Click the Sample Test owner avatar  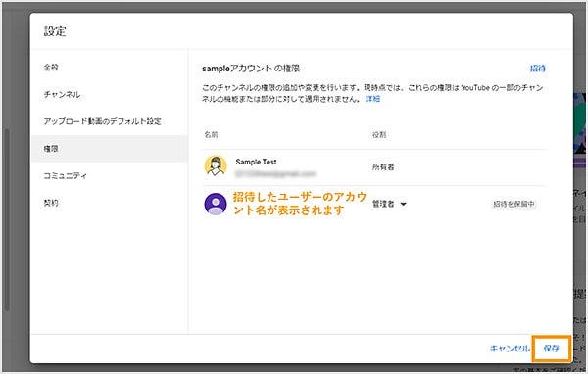click(216, 166)
